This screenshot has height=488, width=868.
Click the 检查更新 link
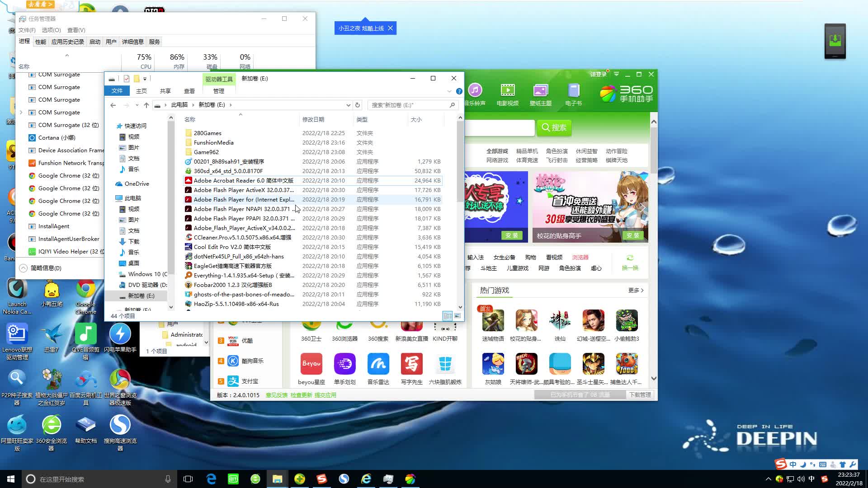pos(301,395)
